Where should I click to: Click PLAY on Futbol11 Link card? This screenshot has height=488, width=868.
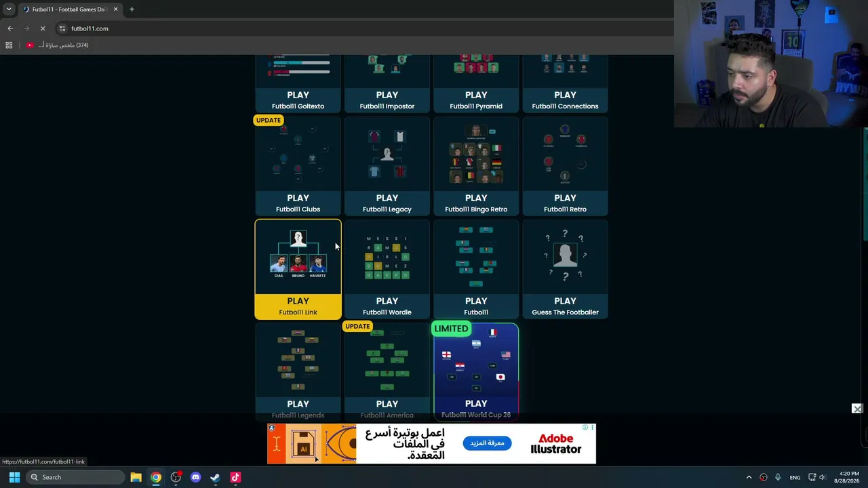298,301
